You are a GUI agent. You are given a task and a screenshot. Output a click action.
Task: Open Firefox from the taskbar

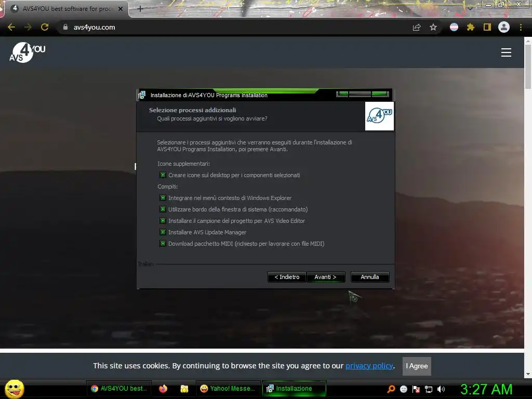pos(163,389)
